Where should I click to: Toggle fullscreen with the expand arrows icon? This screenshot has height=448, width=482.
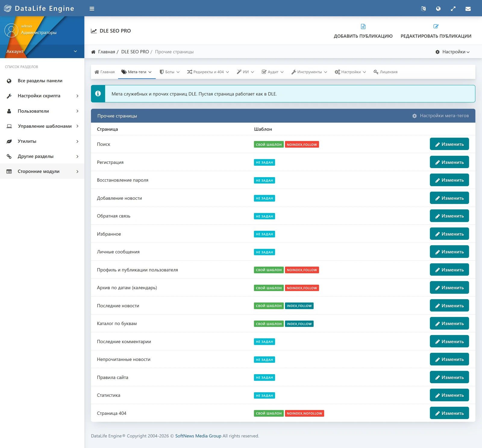[453, 9]
